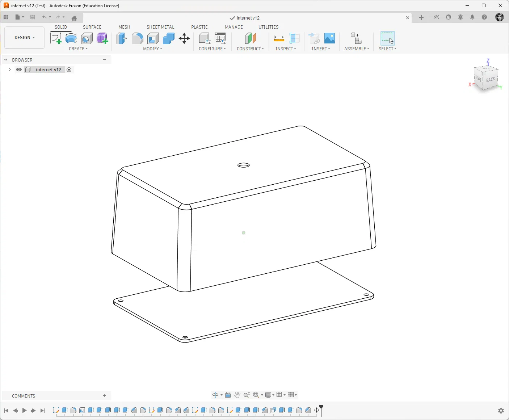Toggle visibility eye of internet v12
Viewport: 509px width, 420px height.
19,70
